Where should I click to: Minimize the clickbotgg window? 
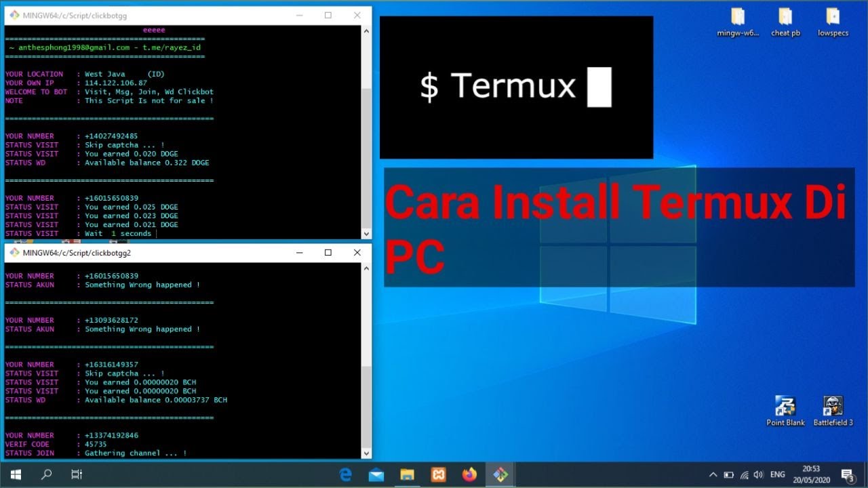click(299, 15)
